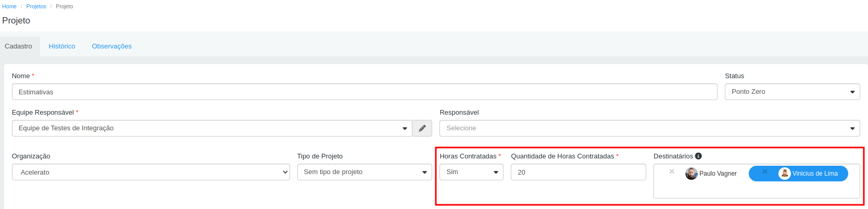Image resolution: width=868 pixels, height=209 pixels.
Task: Switch to the Observações tab
Action: click(111, 46)
